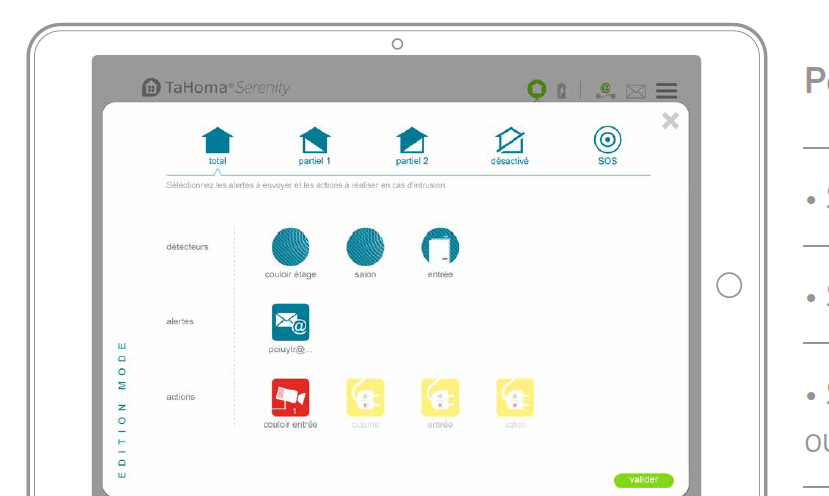
Task: Open the désactivé mode tab
Action: click(x=509, y=146)
